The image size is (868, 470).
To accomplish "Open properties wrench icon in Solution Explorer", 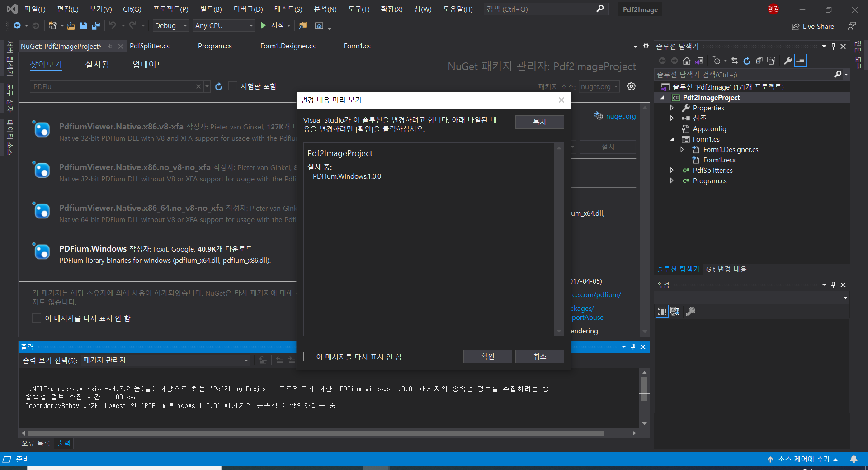I will [788, 61].
